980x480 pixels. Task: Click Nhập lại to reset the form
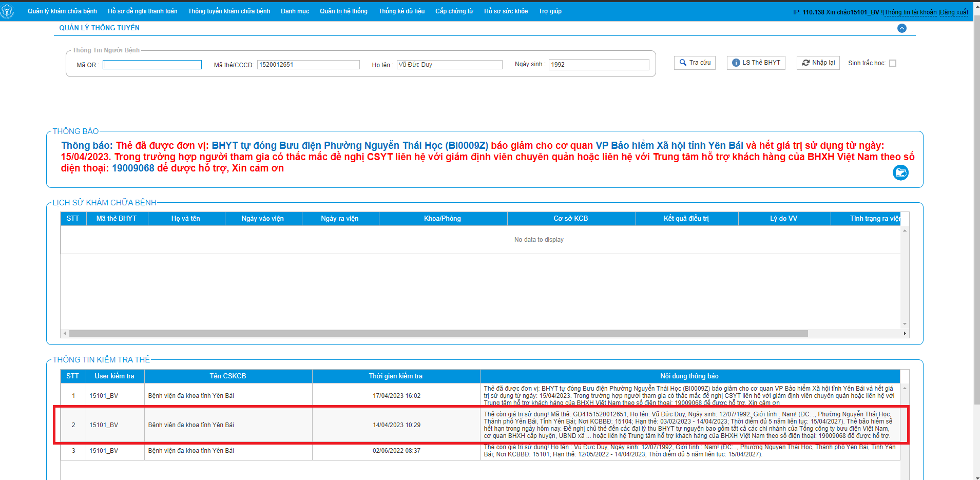(x=818, y=63)
